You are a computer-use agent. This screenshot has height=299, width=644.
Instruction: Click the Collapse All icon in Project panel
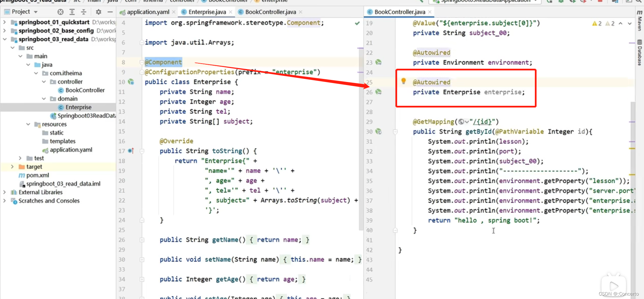(84, 12)
